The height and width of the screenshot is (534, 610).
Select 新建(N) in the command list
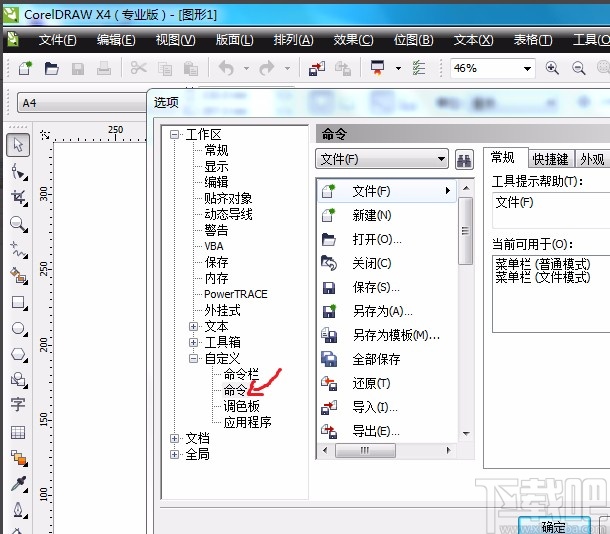tap(387, 215)
